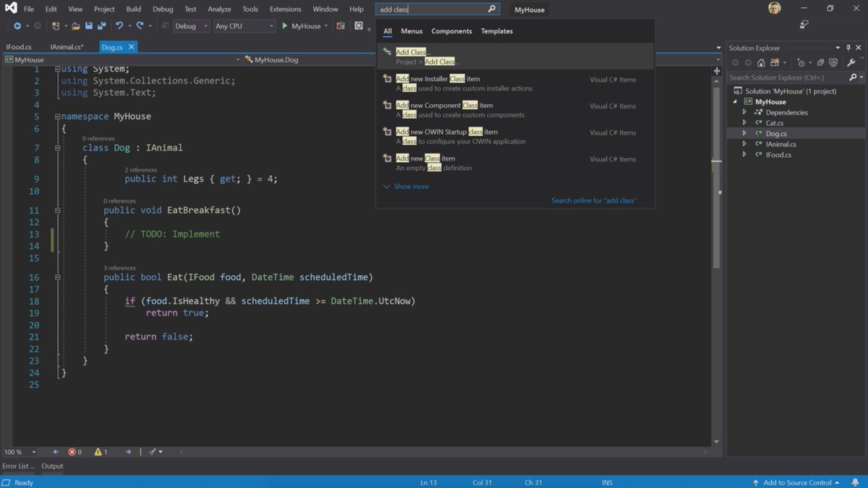The width and height of the screenshot is (868, 488).
Task: Choose the Add Class... menu result
Action: pyautogui.click(x=515, y=56)
